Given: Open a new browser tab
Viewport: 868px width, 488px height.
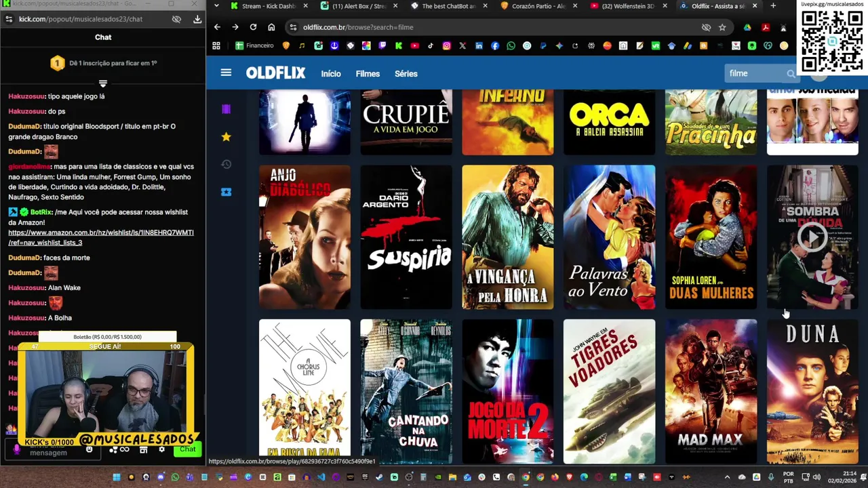Looking at the screenshot, I should point(773,6).
